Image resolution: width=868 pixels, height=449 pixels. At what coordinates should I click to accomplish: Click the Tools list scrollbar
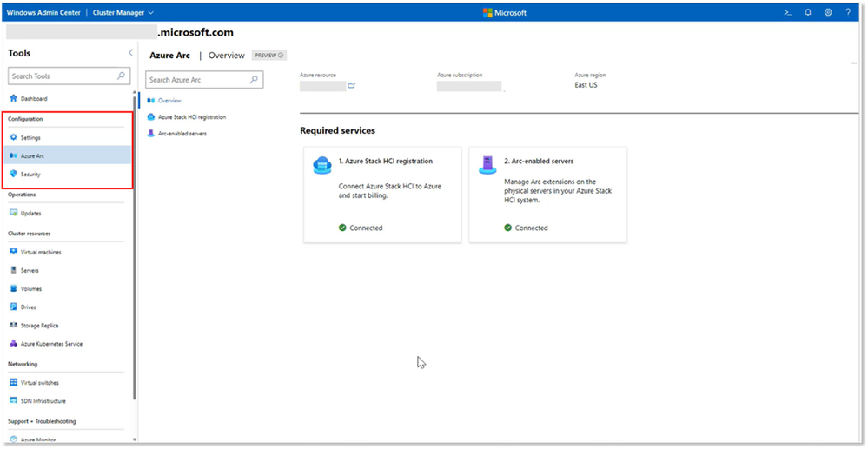click(x=134, y=247)
